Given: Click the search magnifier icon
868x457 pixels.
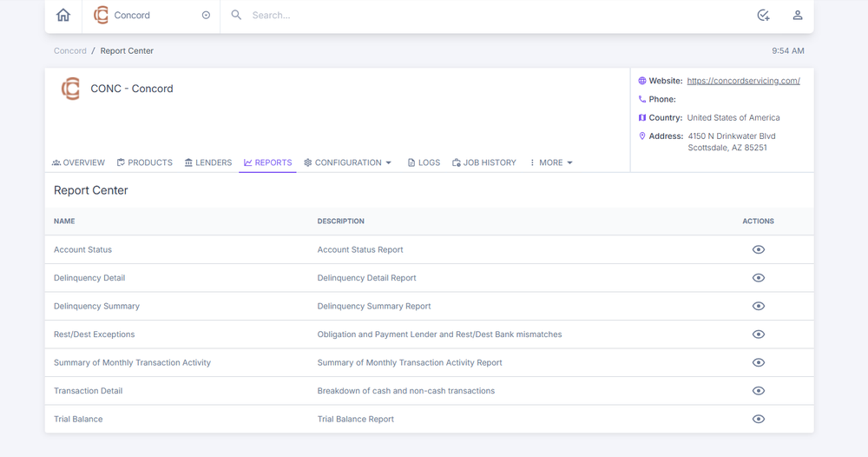Looking at the screenshot, I should (236, 15).
